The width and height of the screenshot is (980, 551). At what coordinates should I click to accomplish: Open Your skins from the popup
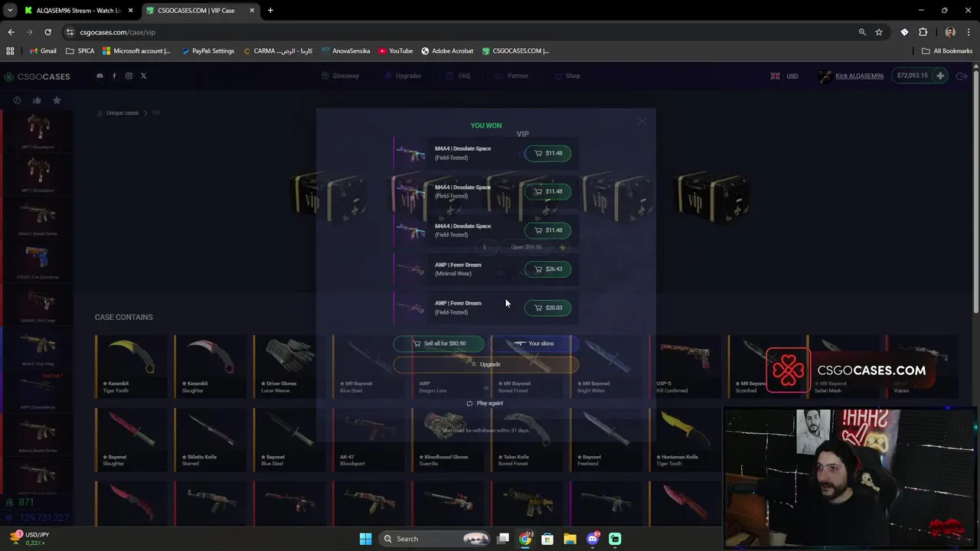click(534, 344)
